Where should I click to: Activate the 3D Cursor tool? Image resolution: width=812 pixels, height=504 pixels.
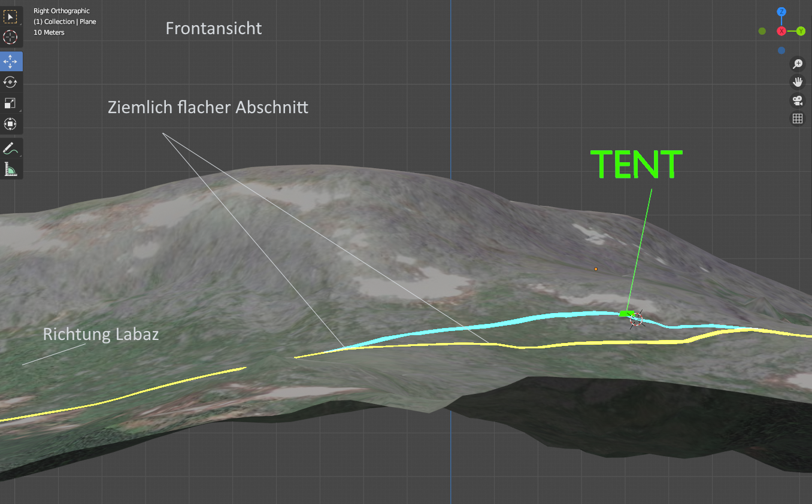pos(11,37)
